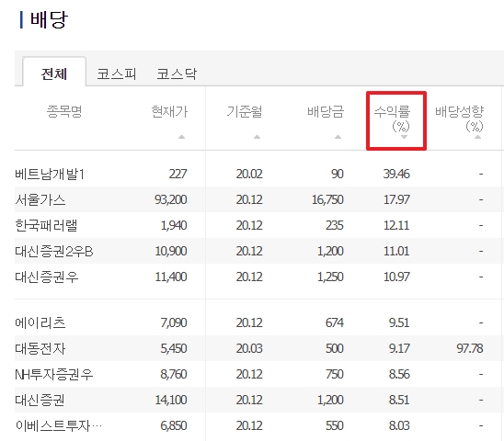Click the 39.46 yield value
The image size is (504, 441).
pos(396,174)
